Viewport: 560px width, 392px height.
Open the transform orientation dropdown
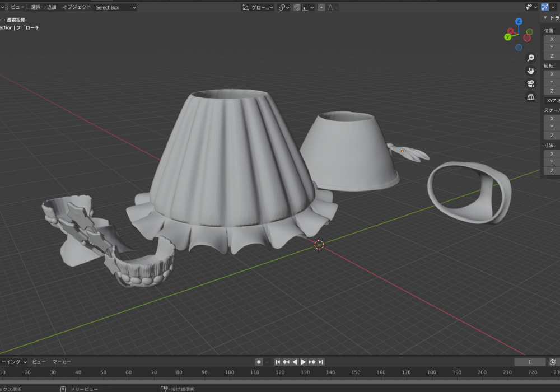coord(258,7)
